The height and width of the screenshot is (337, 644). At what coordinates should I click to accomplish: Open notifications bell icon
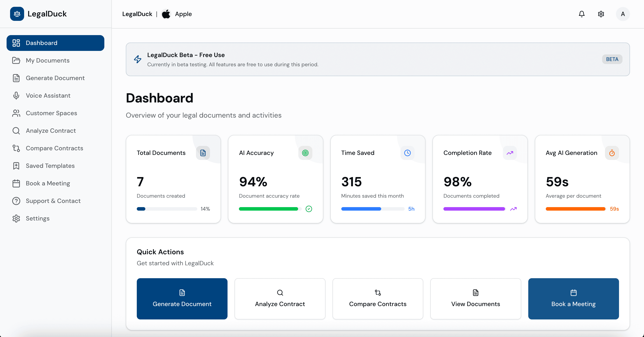coord(582,14)
